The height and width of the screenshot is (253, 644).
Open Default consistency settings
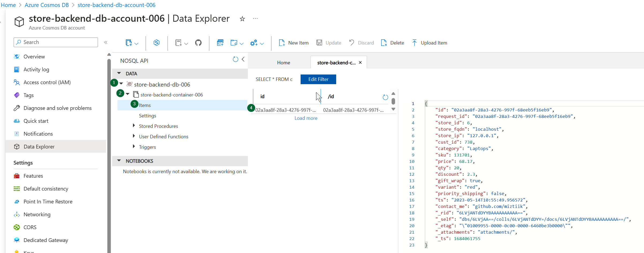coord(46,189)
